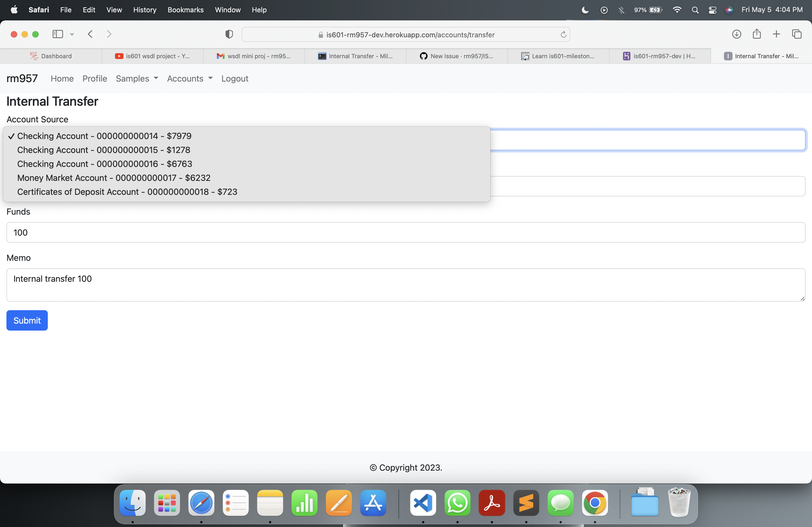Click the Privacy Report shield icon
Image resolution: width=812 pixels, height=527 pixels.
pos(229,34)
